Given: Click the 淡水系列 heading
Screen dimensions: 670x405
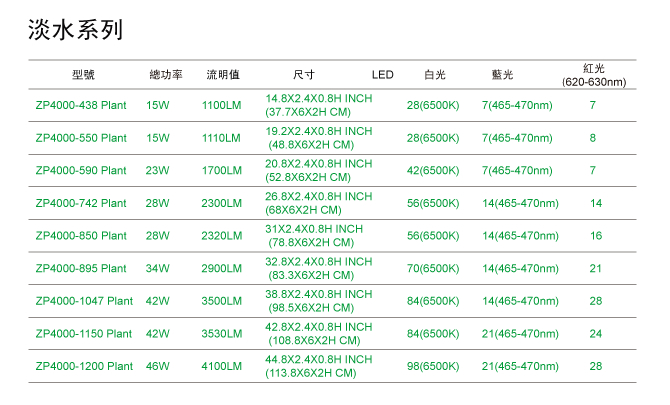Looking at the screenshot, I should [76, 30].
